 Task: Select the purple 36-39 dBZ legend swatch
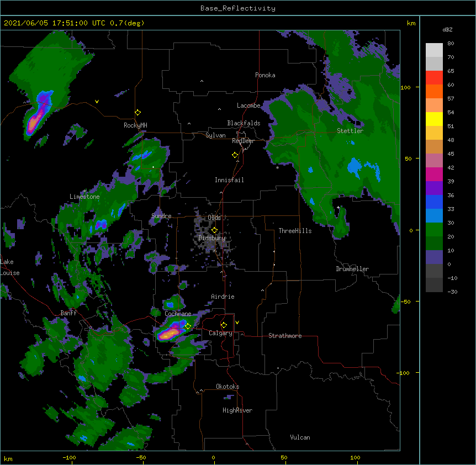[x=434, y=188]
